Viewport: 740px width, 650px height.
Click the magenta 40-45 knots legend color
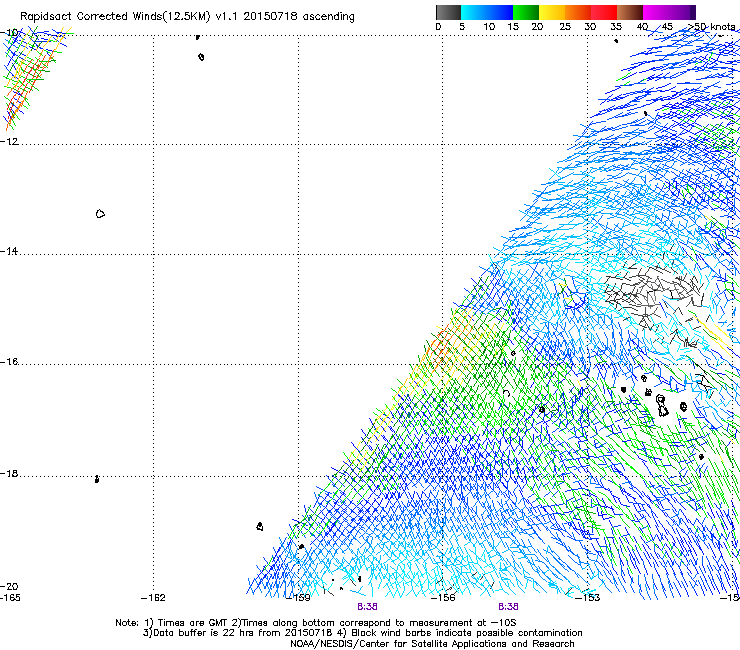tap(656, 12)
